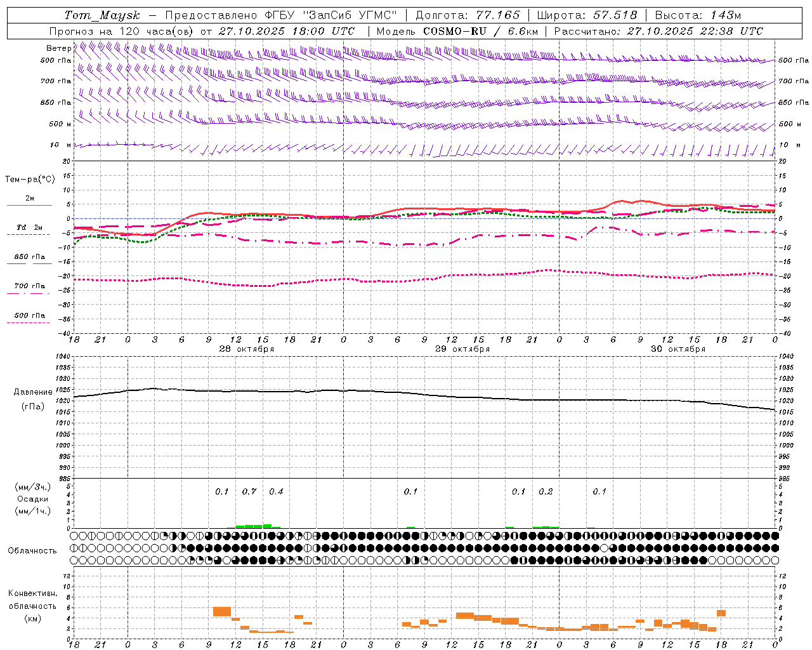The height and width of the screenshot is (650, 812).
Task: Click the 0.2 precipitation value
Action: [x=546, y=491]
